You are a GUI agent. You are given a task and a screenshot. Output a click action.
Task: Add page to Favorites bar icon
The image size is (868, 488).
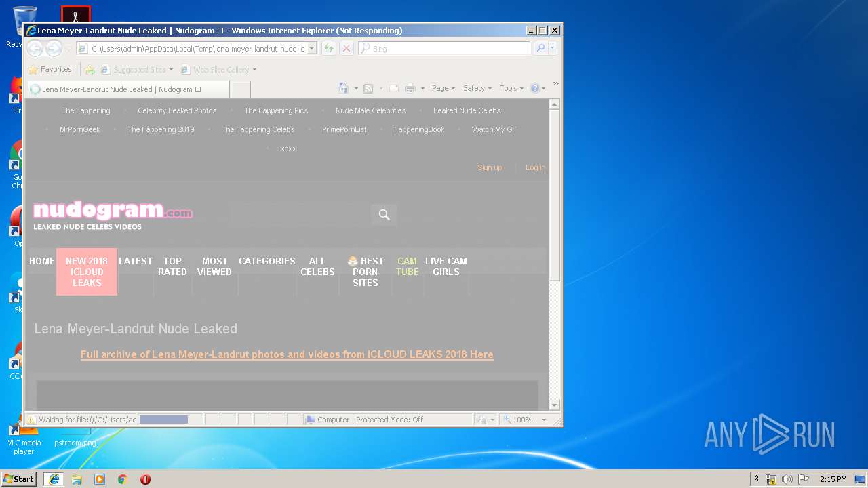tap(90, 69)
